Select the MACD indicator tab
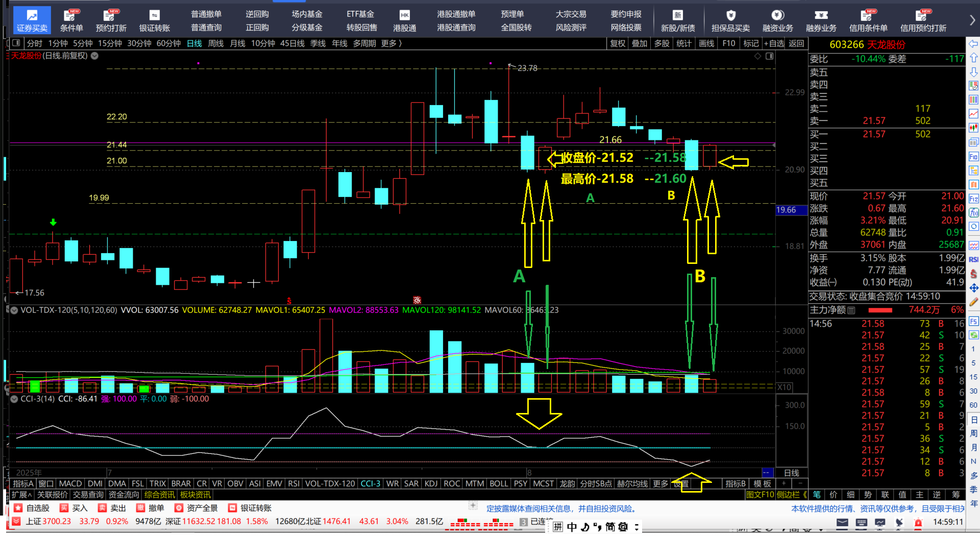The height and width of the screenshot is (537, 980). point(70,483)
